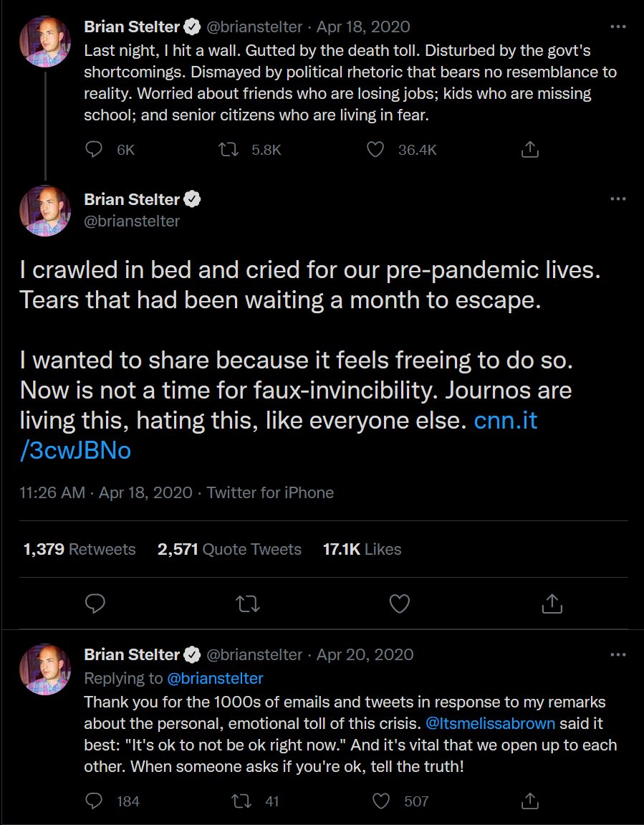This screenshot has height=825, width=644.
Task: Open the @Itsmelissabrown mention
Action: click(490, 723)
